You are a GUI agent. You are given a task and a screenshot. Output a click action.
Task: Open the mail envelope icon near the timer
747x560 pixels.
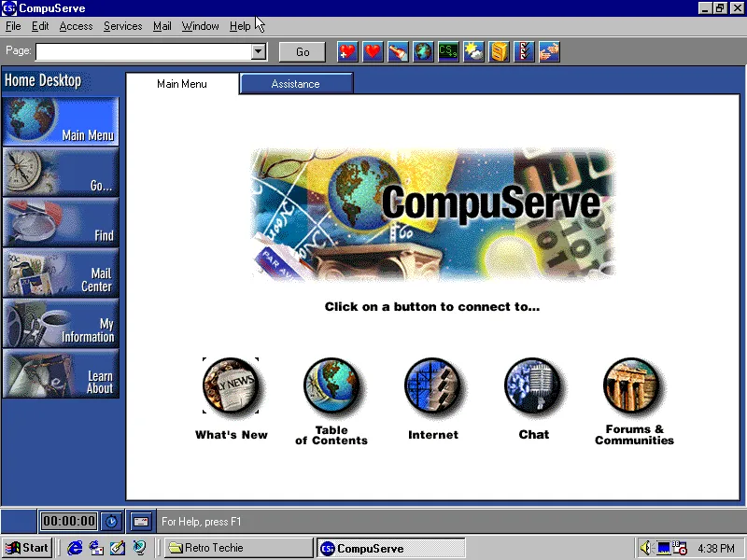pos(141,521)
